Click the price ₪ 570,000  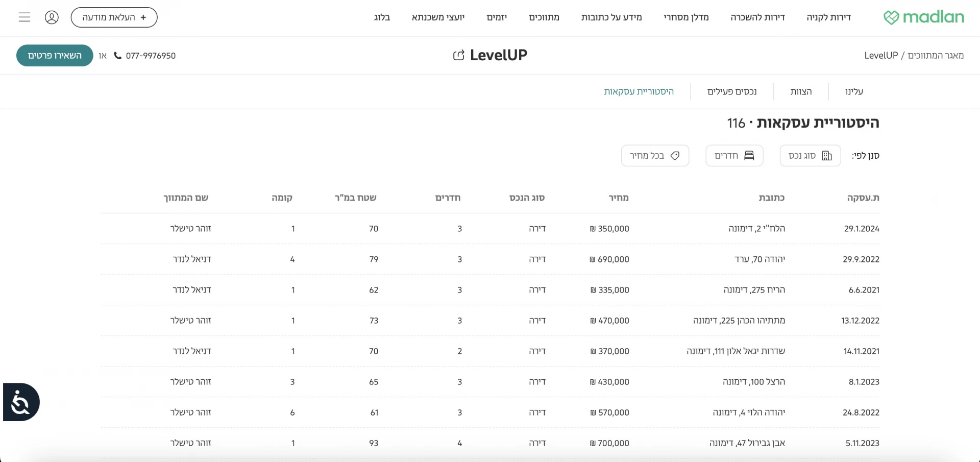609,412
